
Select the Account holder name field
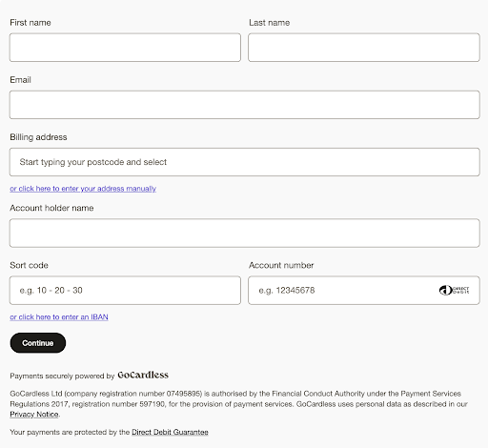tap(245, 233)
